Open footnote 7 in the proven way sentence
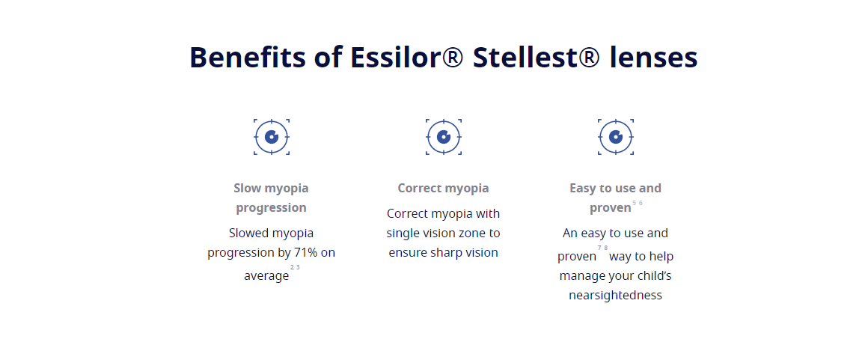868x345 pixels. 599,248
